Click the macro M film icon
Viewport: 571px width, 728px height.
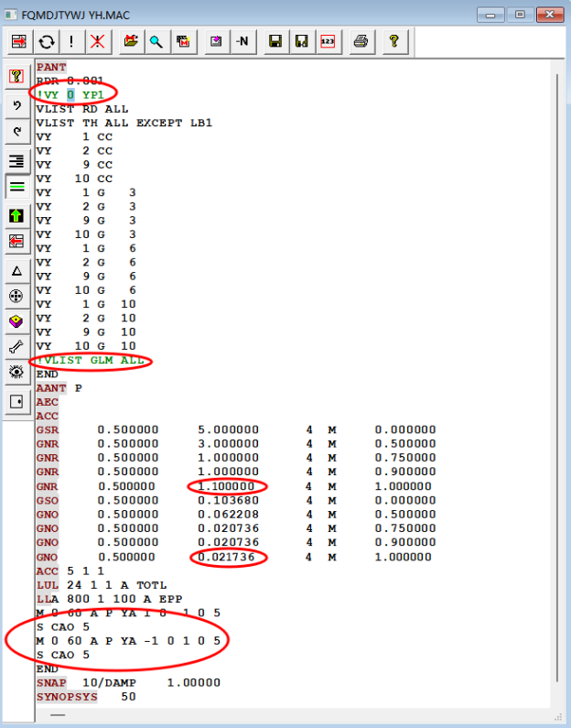coord(184,42)
